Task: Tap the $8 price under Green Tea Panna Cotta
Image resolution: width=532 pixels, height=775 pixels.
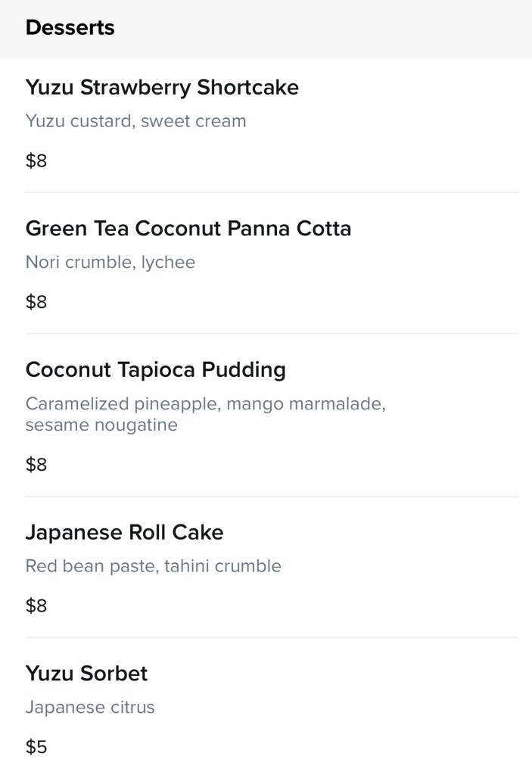Action: point(36,303)
